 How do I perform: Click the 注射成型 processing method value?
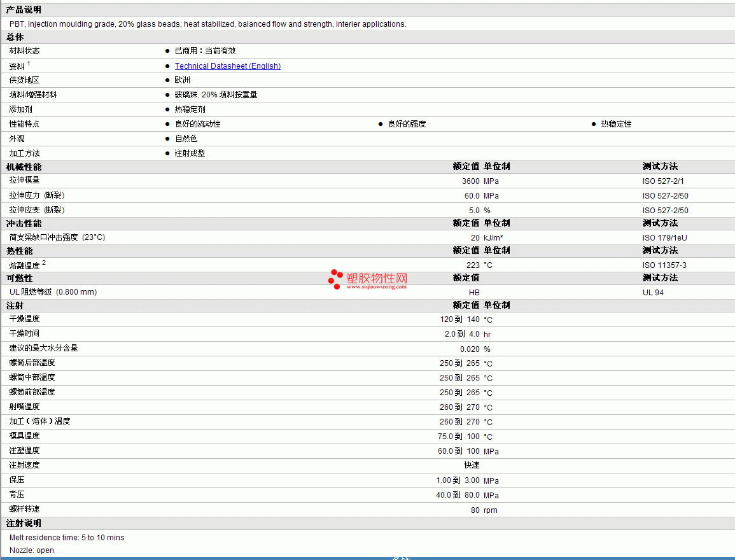click(190, 153)
